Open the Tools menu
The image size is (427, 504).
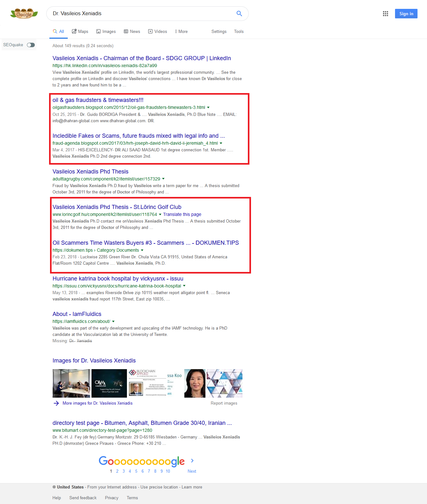click(239, 31)
